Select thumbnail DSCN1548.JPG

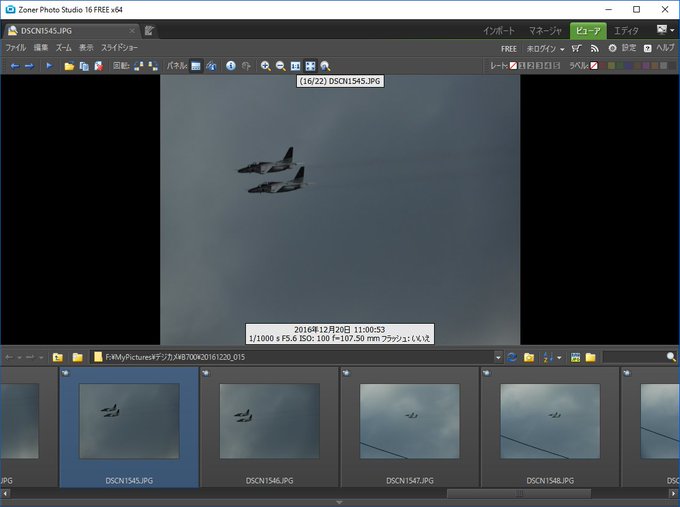[550, 427]
